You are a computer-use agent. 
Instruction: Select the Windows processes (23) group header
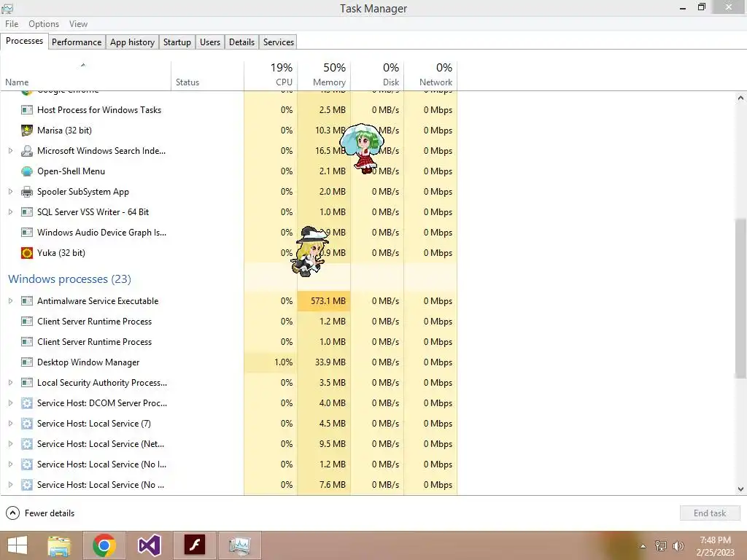[69, 279]
